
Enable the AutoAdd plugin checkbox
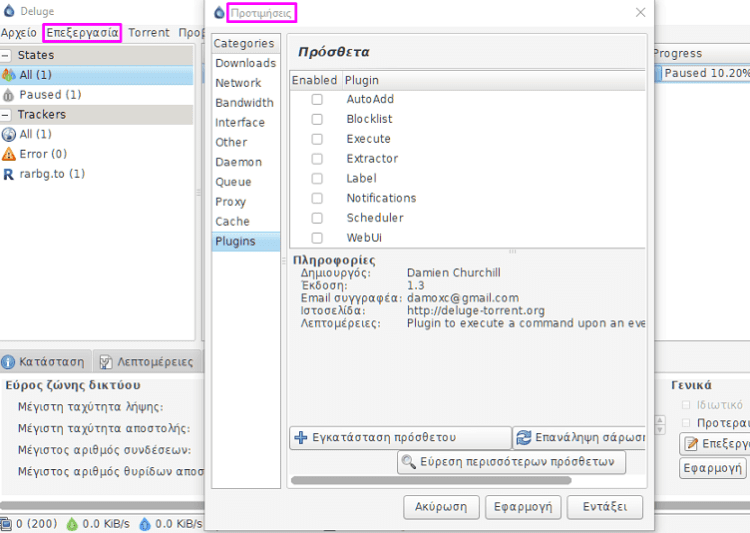pyautogui.click(x=317, y=100)
